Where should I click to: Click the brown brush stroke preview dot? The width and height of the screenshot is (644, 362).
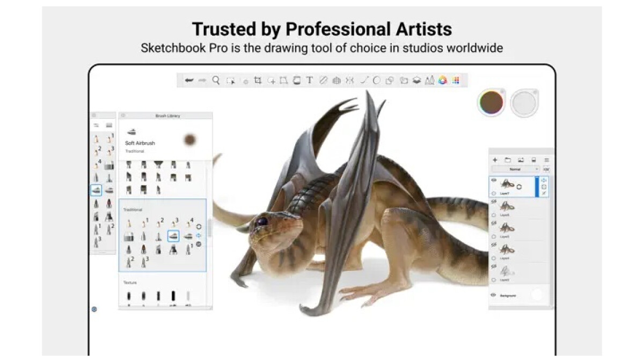(189, 139)
